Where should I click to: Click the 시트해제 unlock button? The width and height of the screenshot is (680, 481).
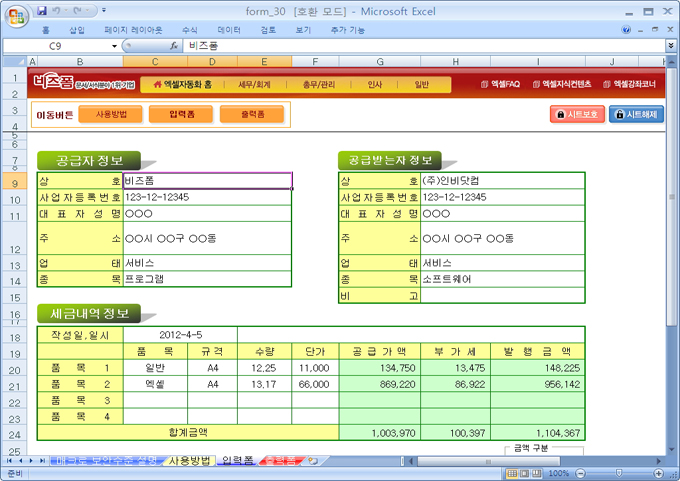[637, 115]
